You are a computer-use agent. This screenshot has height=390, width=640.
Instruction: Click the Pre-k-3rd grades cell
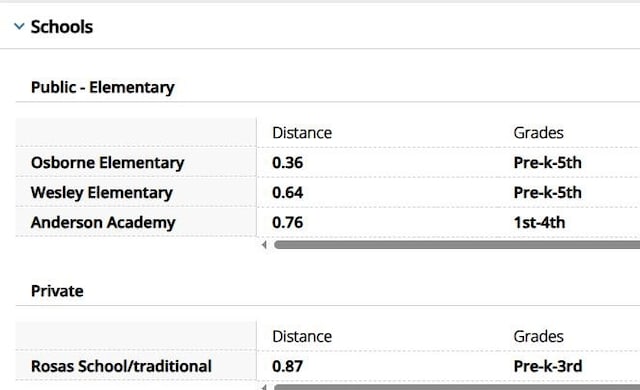click(548, 366)
